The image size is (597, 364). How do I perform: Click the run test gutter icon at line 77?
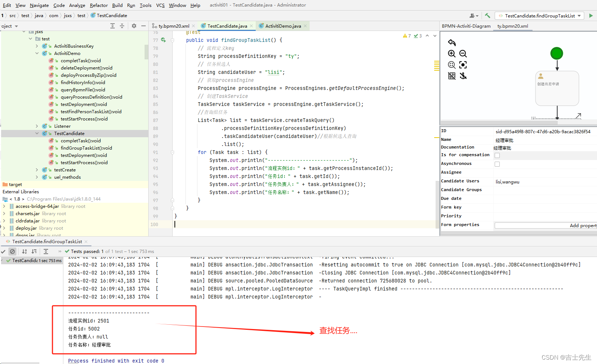[x=164, y=40]
